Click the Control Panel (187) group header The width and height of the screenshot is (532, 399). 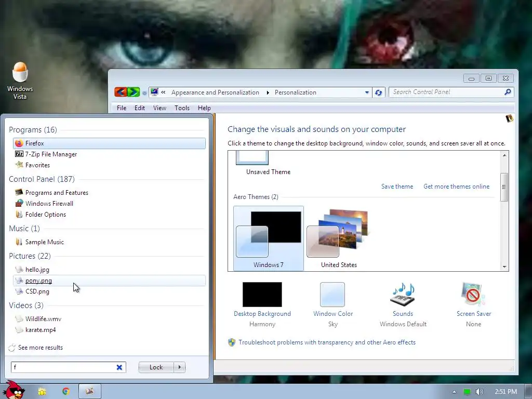click(42, 179)
